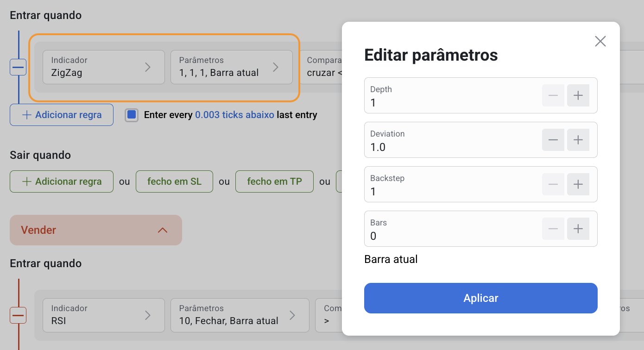Decrease the Backstep value with minus

pos(553,184)
